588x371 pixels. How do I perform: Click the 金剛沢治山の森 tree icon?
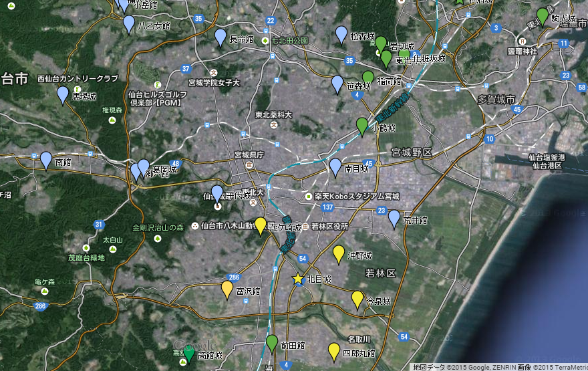point(158,239)
